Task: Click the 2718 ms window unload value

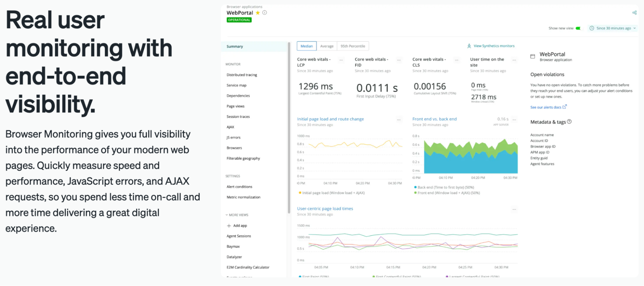Action: 484,97
